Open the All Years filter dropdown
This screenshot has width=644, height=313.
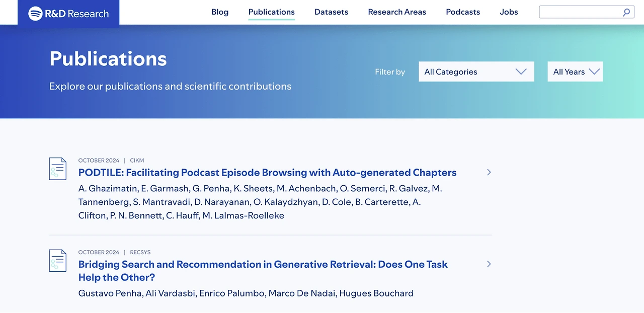pos(575,71)
